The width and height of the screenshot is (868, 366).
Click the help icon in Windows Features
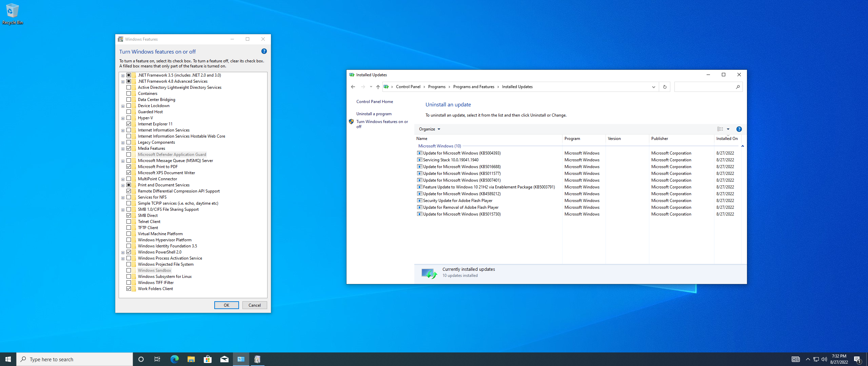coord(264,51)
